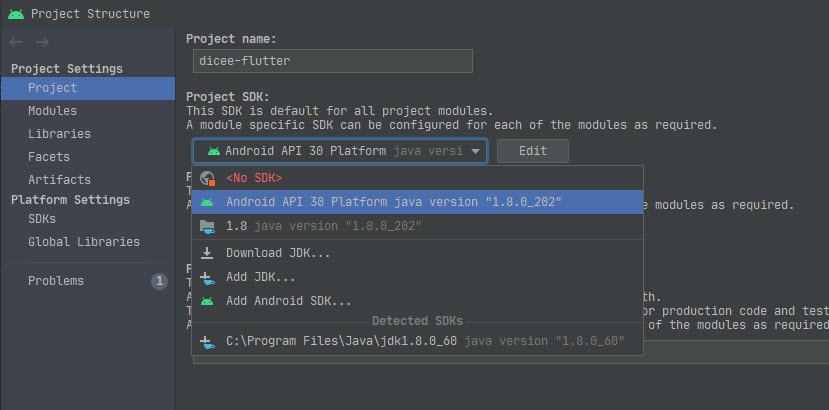Select Add JDK... option

click(417, 278)
